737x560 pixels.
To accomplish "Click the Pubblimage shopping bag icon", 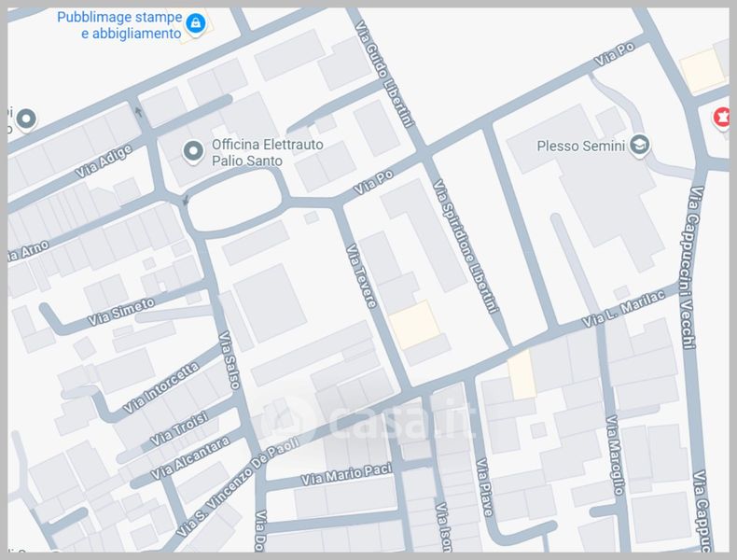I will (x=195, y=23).
